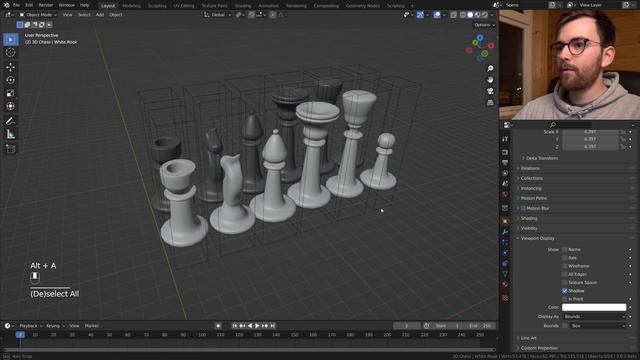Open the View Layer properties tab
This screenshot has width=640, height=360.
[x=505, y=173]
